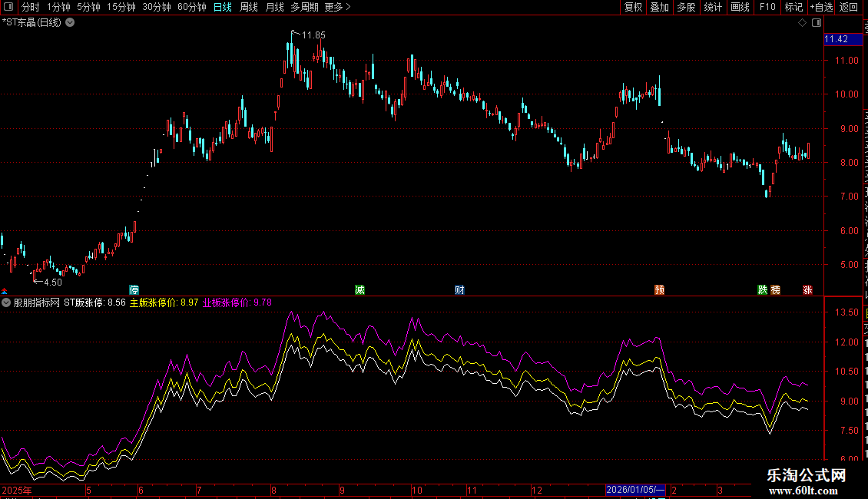The image size is (868, 499).
Task: Click the red-blue arrow icon at chart's lower-left corner
Action: (x=4, y=291)
